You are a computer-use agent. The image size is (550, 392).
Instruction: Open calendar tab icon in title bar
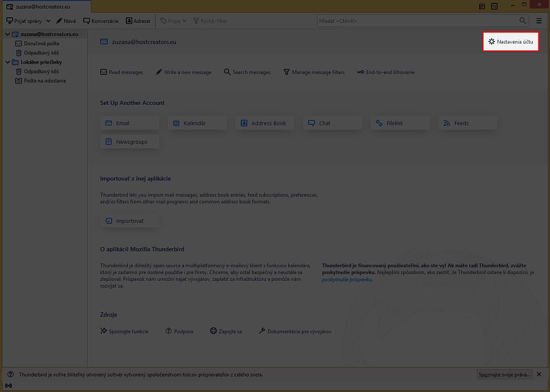tap(482, 6)
